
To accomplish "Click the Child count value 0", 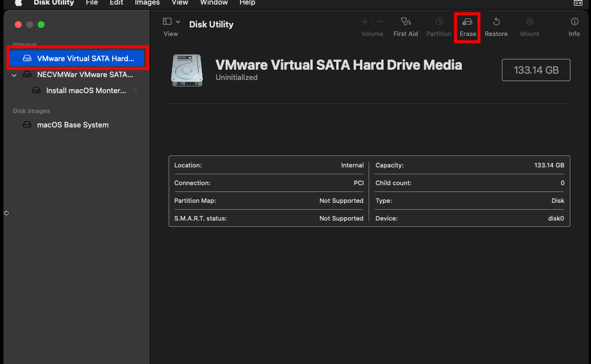I will (562, 183).
